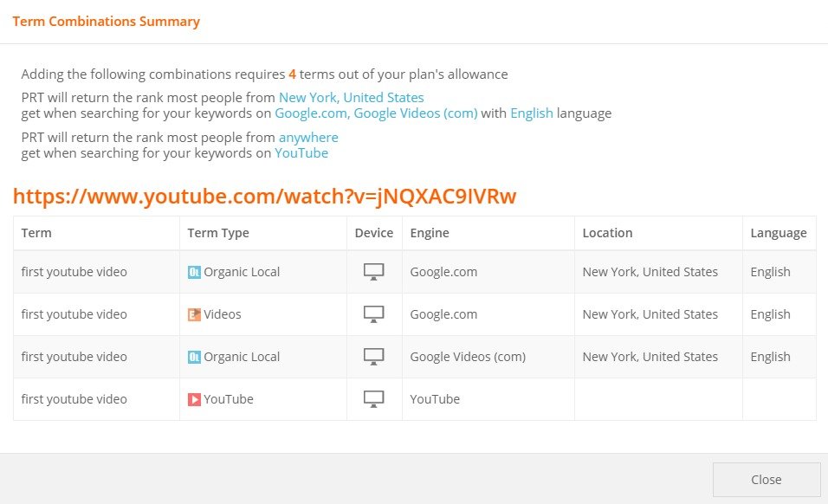Select "first youtube video" term in YouTube engine row
Viewport: 828px width, 504px height.
pyautogui.click(x=74, y=399)
